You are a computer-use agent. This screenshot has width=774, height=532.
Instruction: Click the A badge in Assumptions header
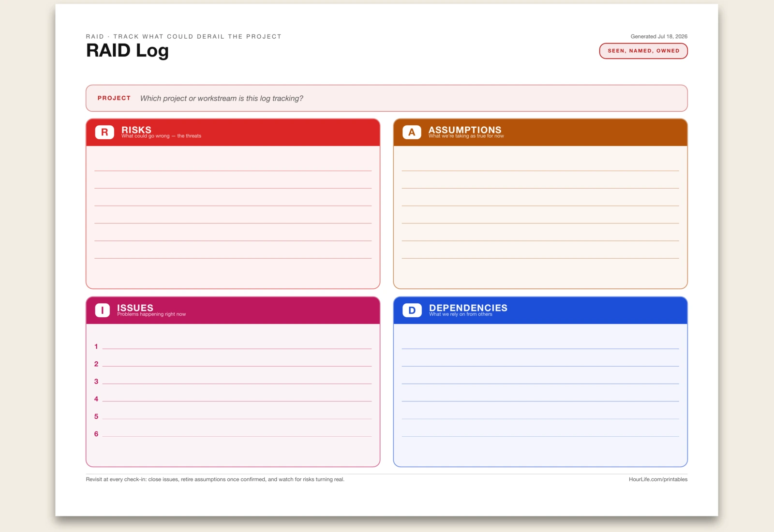click(x=412, y=132)
